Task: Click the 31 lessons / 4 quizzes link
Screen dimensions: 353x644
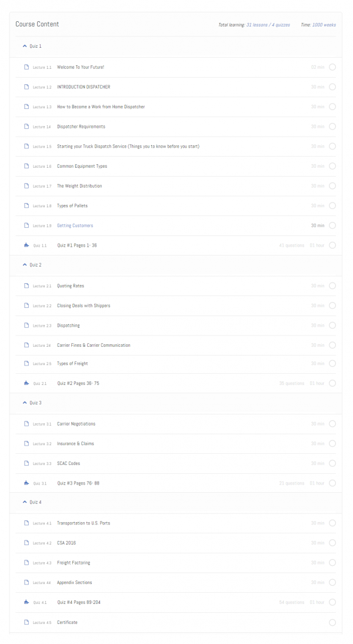Action: tap(268, 25)
